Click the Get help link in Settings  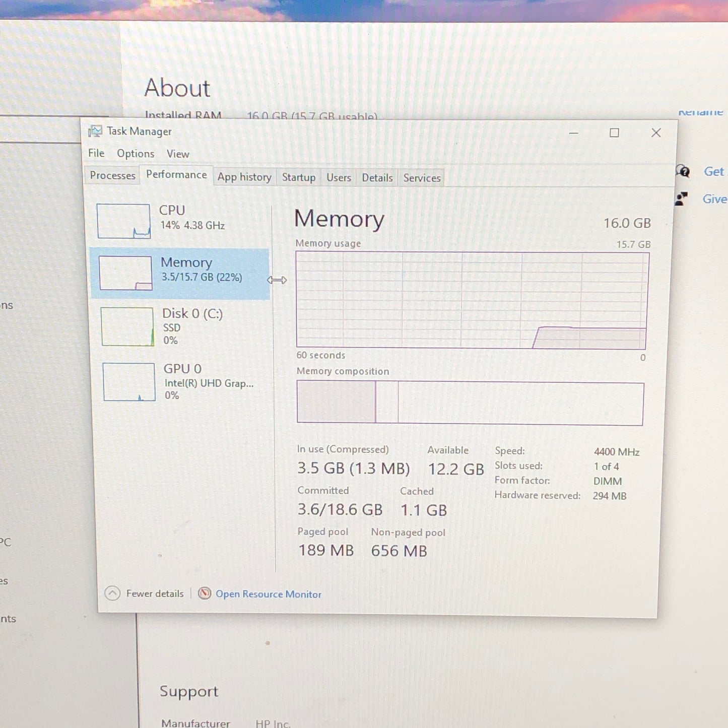[714, 172]
